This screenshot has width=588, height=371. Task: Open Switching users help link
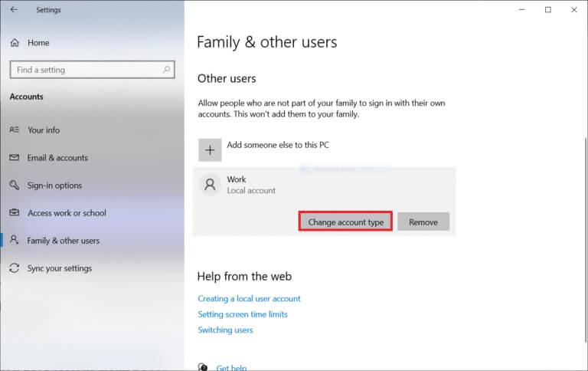[225, 330]
